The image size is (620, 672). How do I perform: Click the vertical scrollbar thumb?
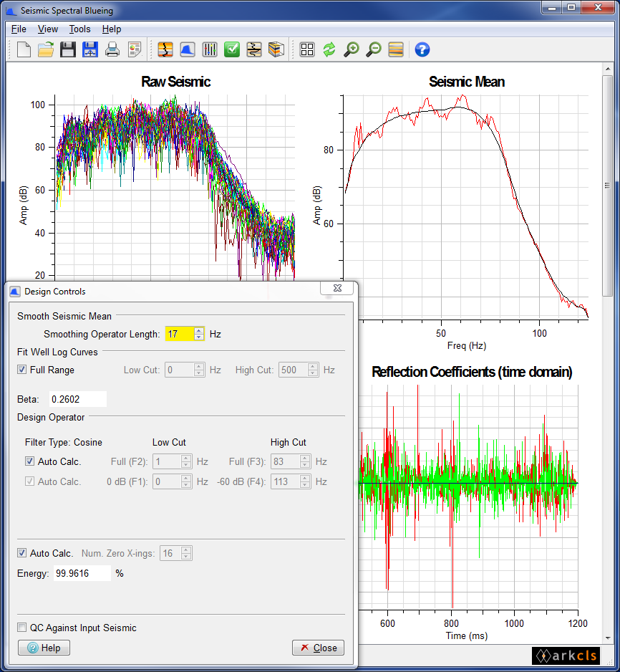[607, 186]
